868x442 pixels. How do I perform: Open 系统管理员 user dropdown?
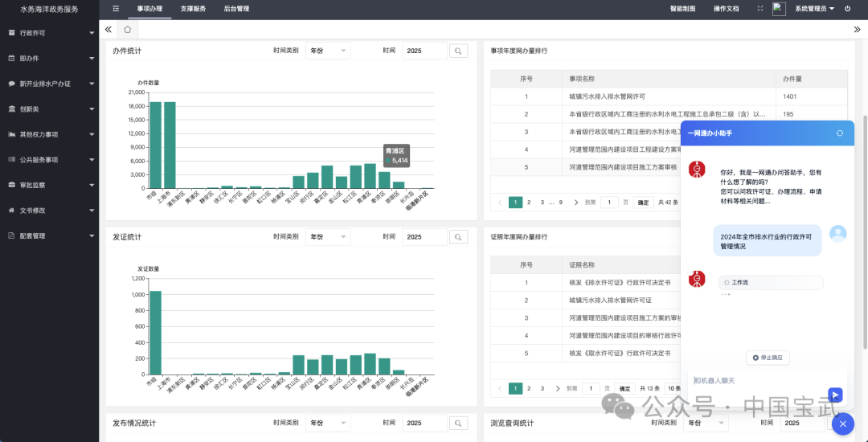[x=814, y=9]
